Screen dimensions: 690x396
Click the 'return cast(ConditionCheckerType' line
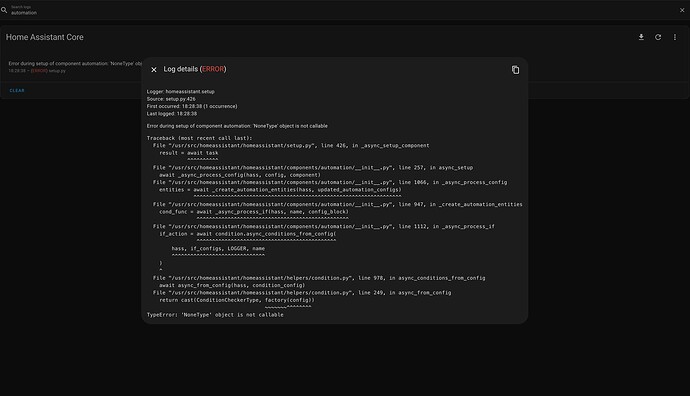237,300
